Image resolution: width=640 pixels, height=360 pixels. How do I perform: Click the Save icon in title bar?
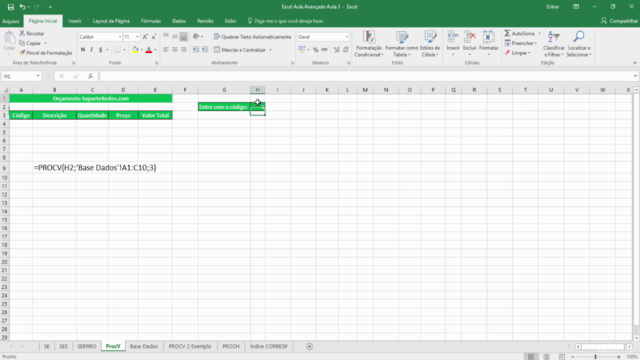(x=11, y=7)
